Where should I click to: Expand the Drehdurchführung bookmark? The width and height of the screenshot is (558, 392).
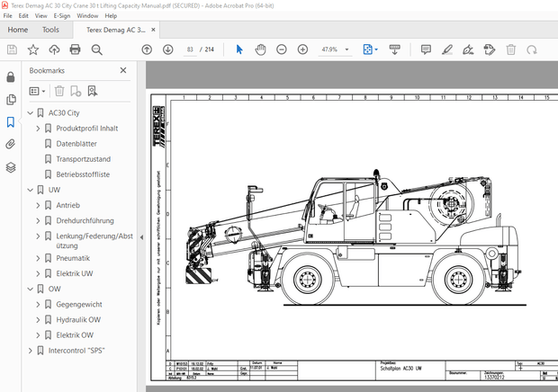38,220
